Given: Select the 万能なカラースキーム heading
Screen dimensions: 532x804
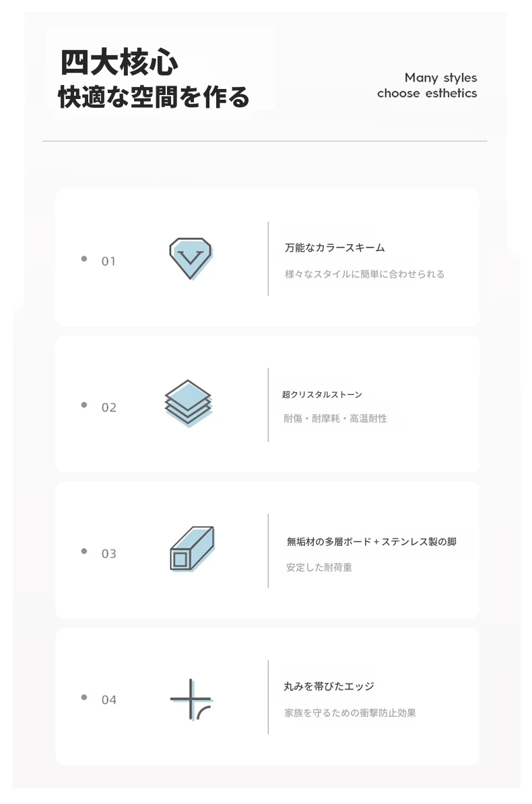Looking at the screenshot, I should (335, 248).
